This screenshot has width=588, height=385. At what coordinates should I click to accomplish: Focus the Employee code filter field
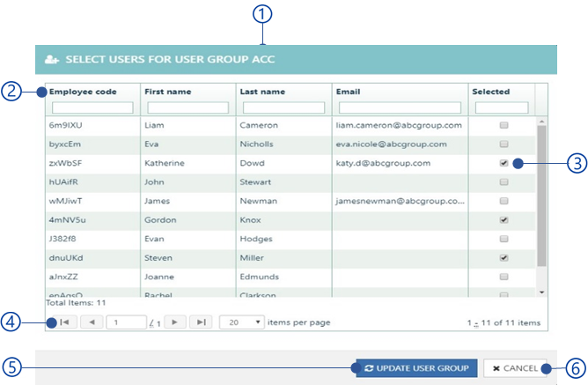pyautogui.click(x=92, y=107)
